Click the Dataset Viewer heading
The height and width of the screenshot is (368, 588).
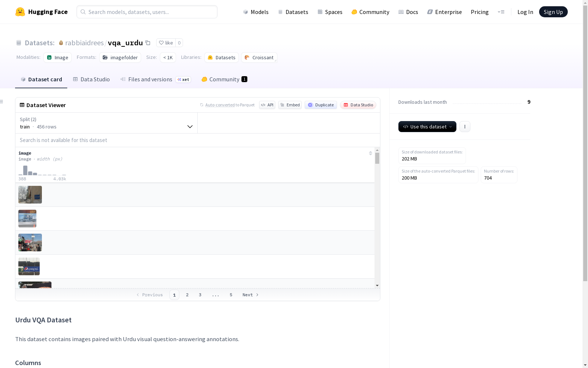[x=46, y=105]
